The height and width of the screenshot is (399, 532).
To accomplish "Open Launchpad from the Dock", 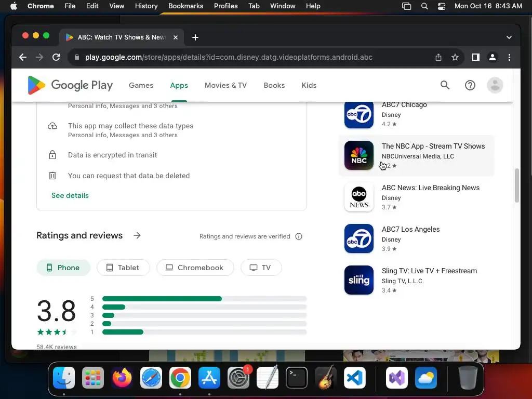I will (93, 378).
